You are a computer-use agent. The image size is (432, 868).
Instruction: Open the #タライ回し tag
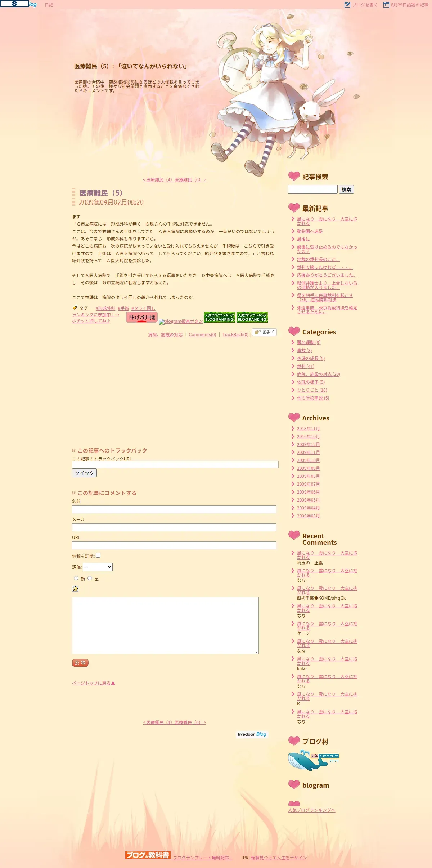[x=143, y=308]
